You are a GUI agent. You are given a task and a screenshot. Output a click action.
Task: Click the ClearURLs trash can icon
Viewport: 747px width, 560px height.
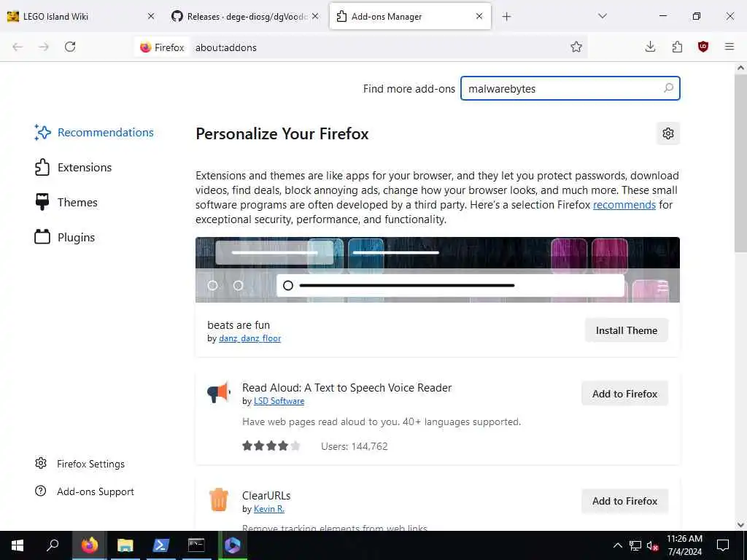[x=219, y=500]
